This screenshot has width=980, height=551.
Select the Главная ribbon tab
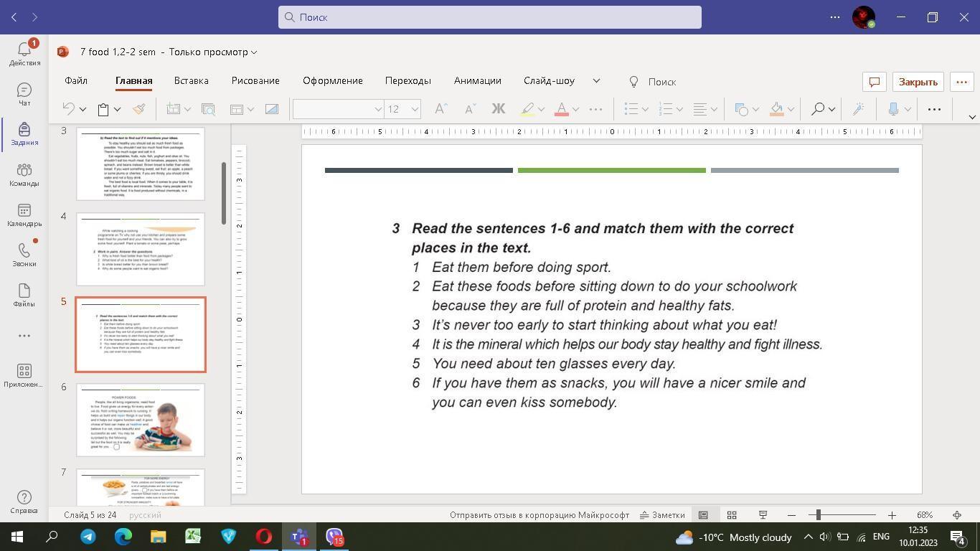pyautogui.click(x=134, y=81)
